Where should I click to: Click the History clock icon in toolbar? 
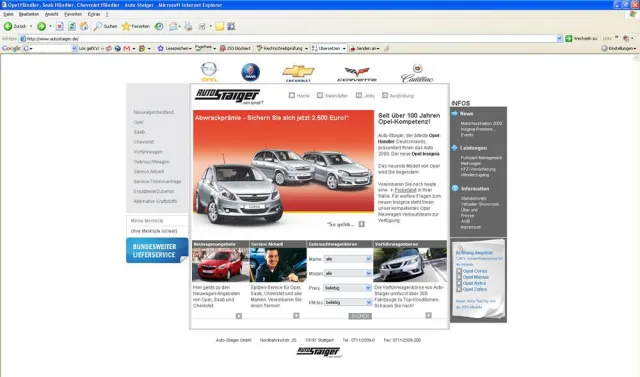pyautogui.click(x=159, y=27)
